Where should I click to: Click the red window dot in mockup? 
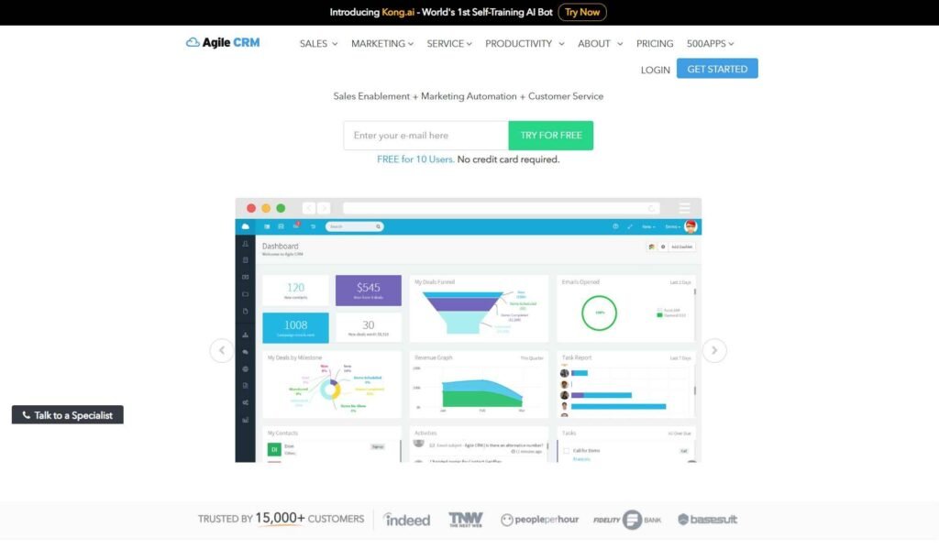[251, 208]
